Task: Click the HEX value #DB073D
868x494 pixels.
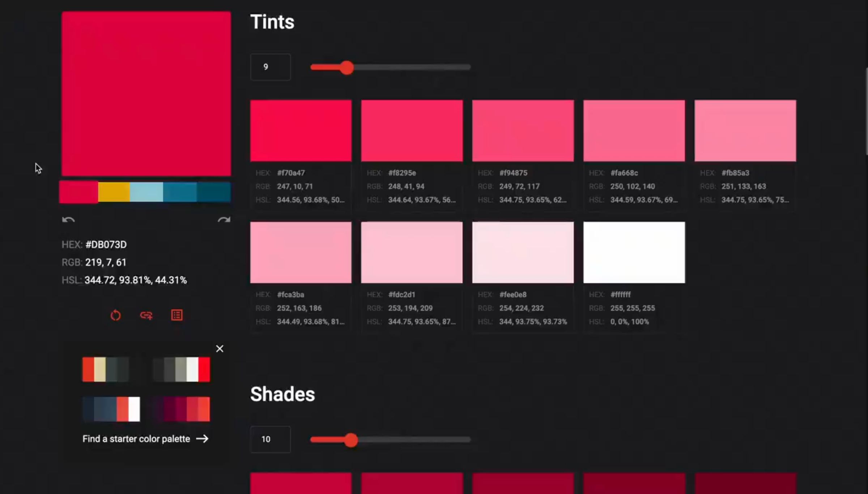Action: [105, 244]
